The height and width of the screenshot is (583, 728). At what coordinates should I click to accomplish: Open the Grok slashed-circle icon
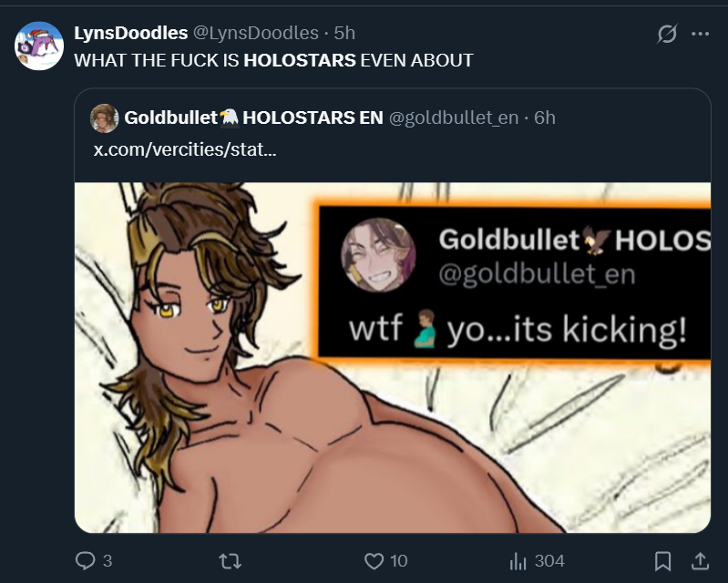[x=667, y=34]
